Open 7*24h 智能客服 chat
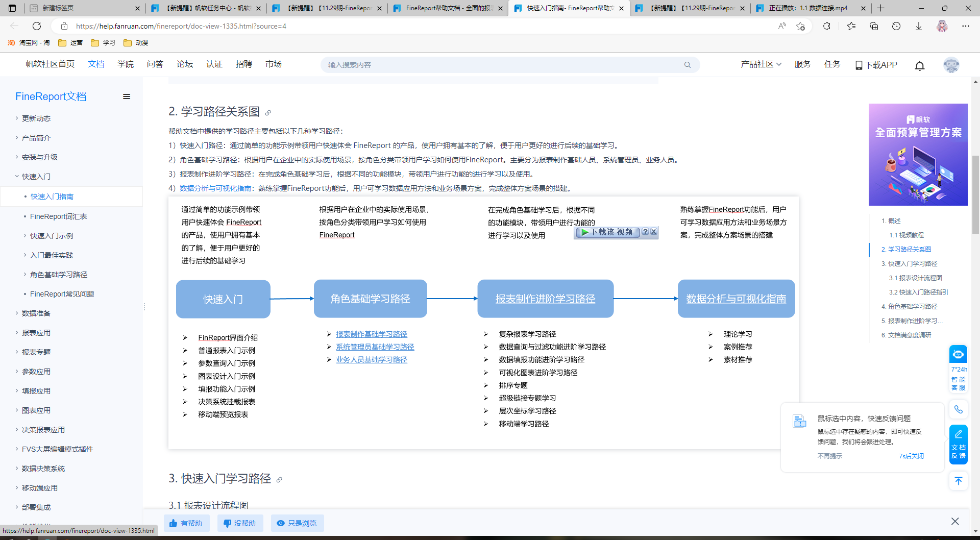The width and height of the screenshot is (980, 540). click(x=958, y=369)
